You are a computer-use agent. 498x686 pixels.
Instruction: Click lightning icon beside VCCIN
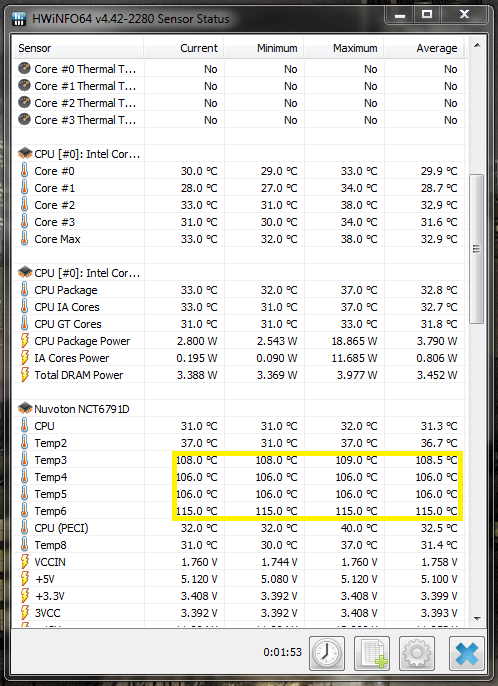point(25,562)
